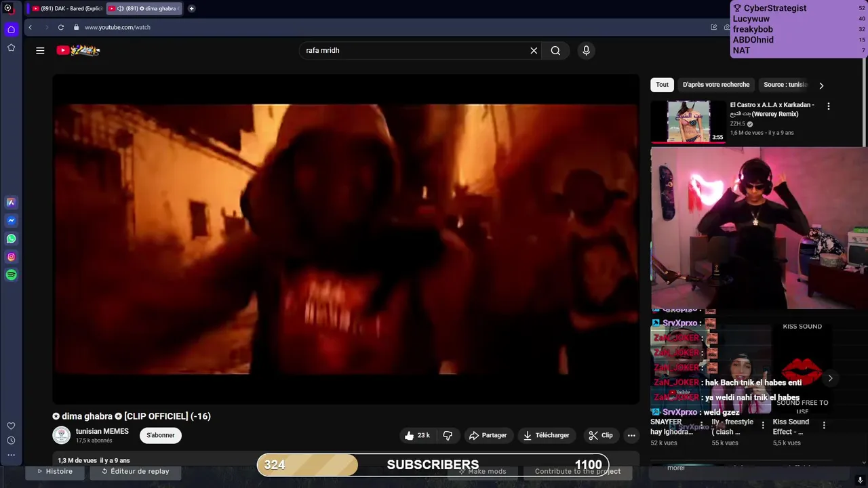The image size is (868, 488).
Task: Open the Opera menu logo
Action: (x=7, y=8)
